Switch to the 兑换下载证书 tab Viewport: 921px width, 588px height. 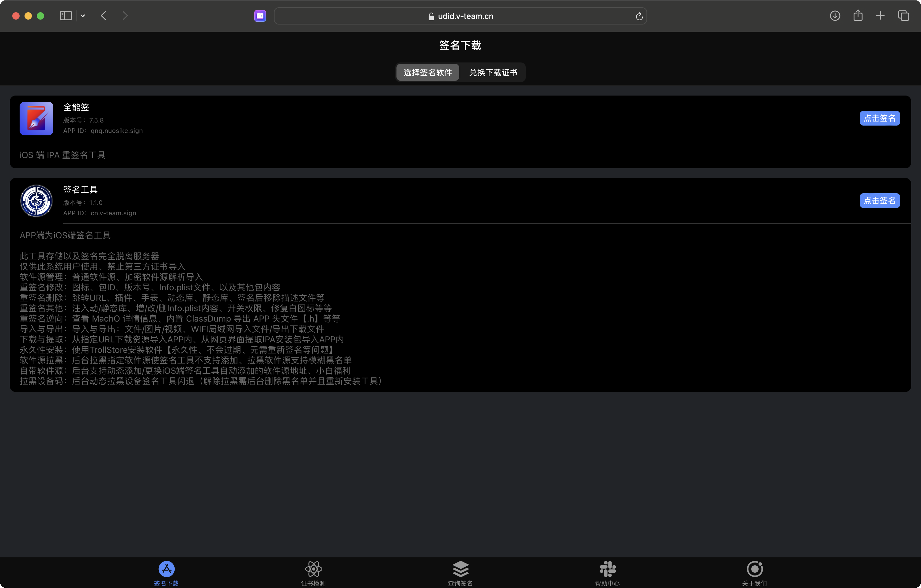click(x=493, y=72)
